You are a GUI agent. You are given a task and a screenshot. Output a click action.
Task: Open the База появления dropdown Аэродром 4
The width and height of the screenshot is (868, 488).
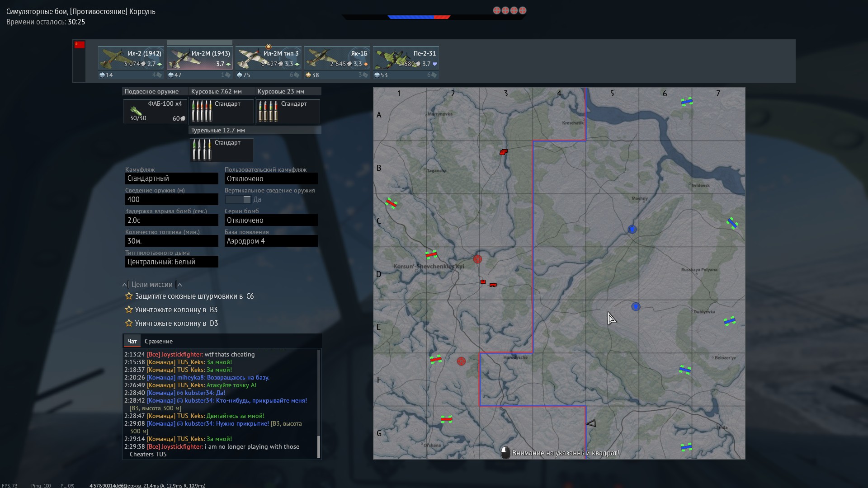271,241
